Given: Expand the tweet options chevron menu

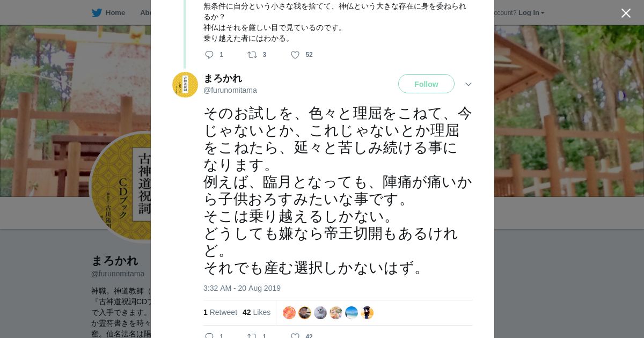Looking at the screenshot, I should coord(469,84).
